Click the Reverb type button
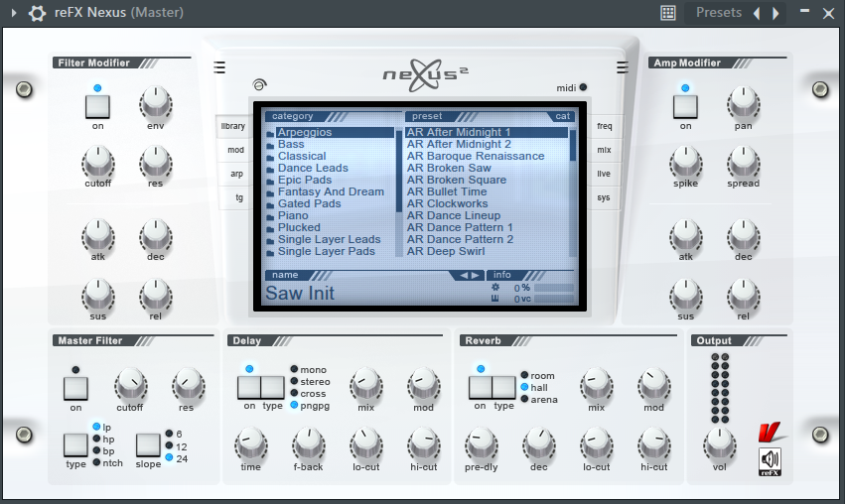The image size is (845, 504). point(503,387)
